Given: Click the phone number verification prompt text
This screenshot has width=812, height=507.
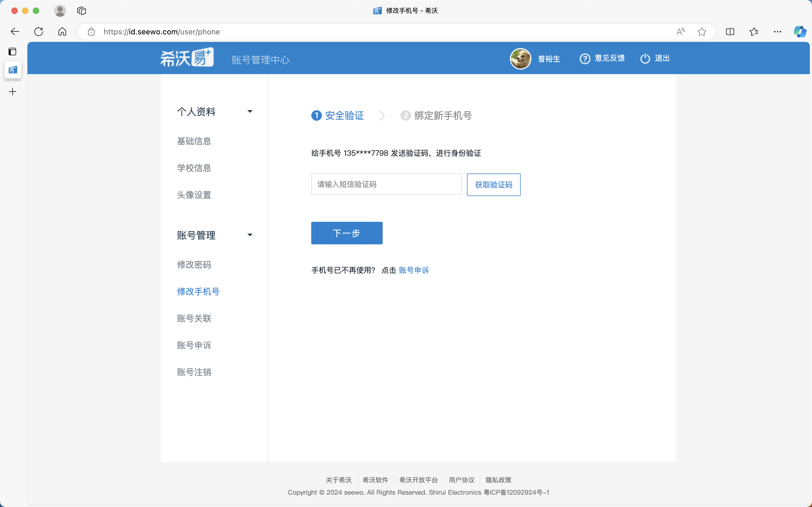Looking at the screenshot, I should [396, 153].
